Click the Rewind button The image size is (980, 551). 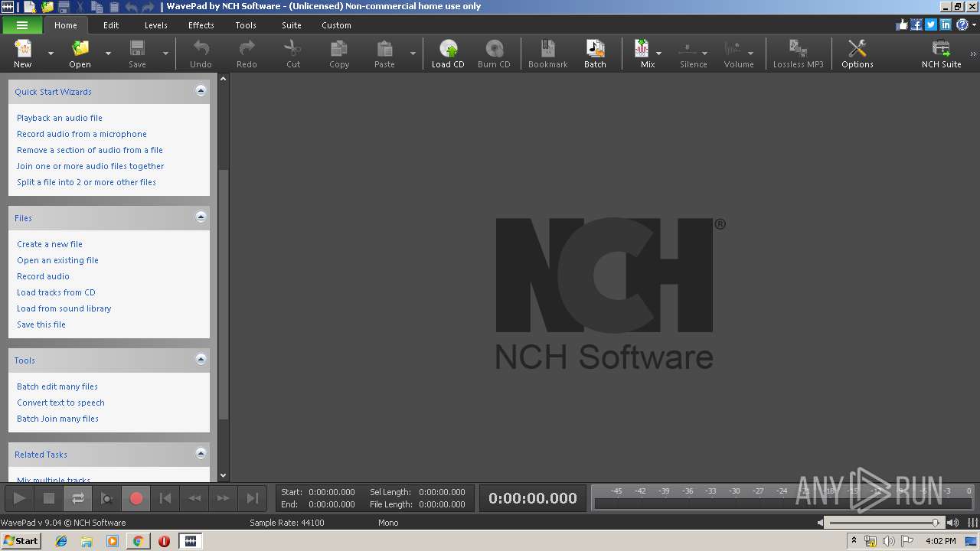coord(194,498)
